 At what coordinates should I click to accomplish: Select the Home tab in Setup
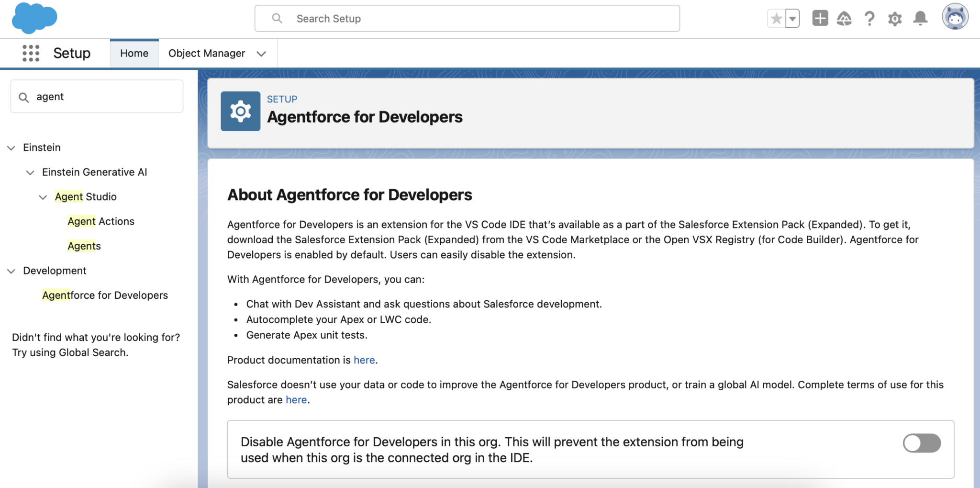tap(134, 53)
